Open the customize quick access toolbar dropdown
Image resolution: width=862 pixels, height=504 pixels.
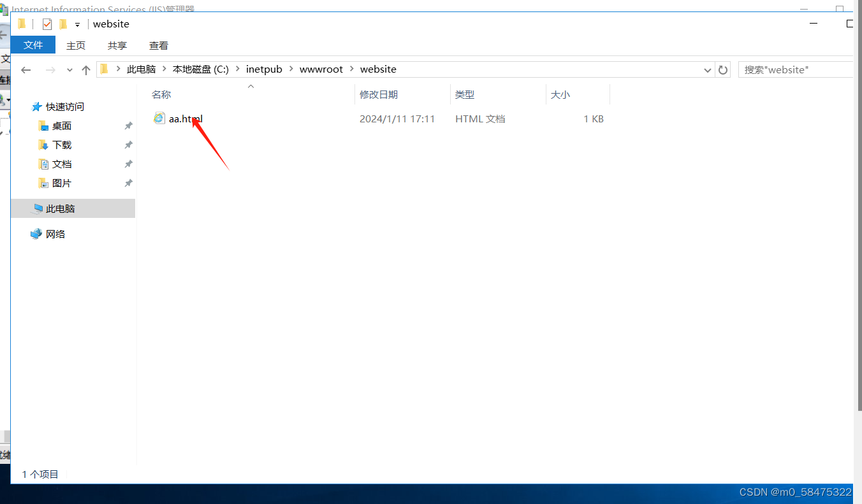(x=77, y=24)
